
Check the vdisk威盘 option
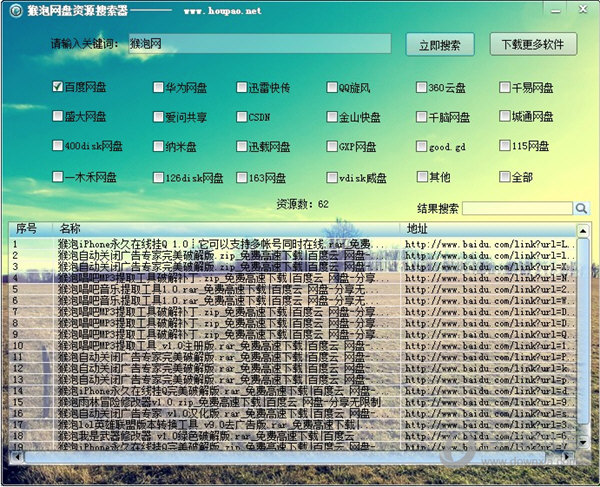(332, 178)
